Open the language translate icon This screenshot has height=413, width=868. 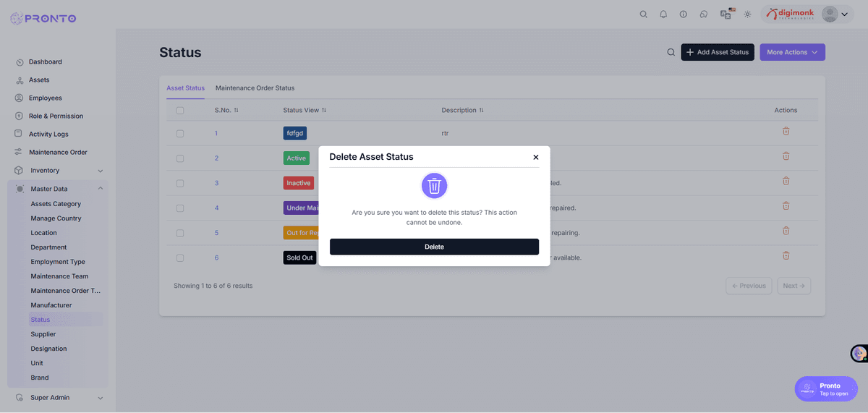click(x=726, y=14)
